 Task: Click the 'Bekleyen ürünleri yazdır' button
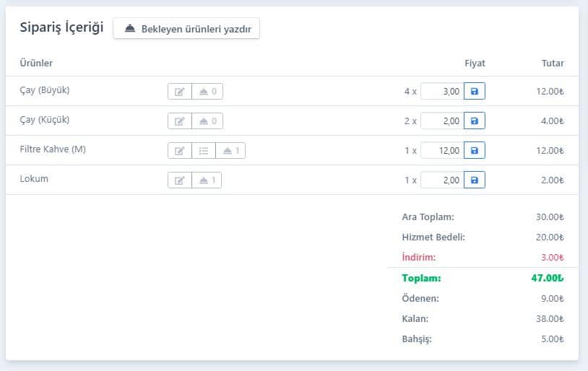pyautogui.click(x=186, y=28)
